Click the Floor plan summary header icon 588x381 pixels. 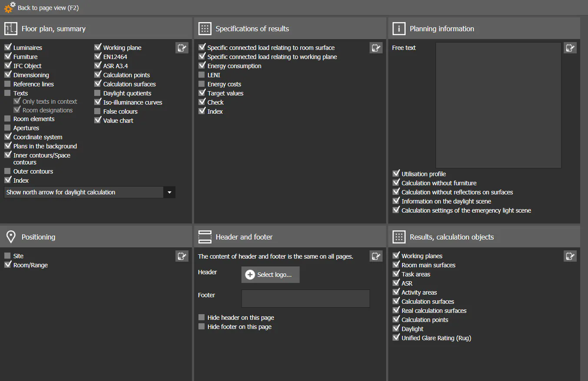11,29
